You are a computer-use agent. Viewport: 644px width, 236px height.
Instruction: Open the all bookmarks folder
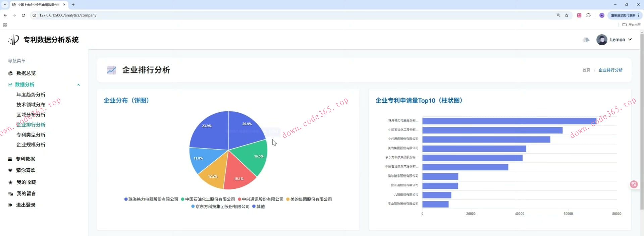(631, 24)
